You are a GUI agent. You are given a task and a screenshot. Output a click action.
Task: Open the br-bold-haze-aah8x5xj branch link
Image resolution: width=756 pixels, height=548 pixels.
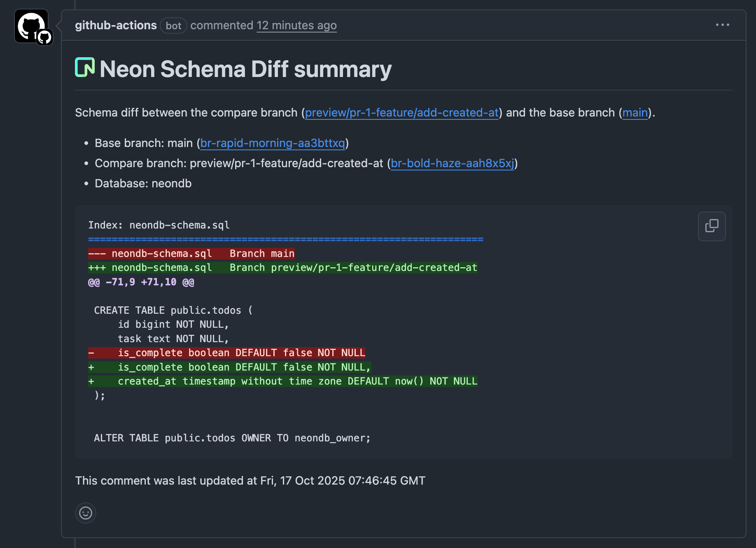452,163
